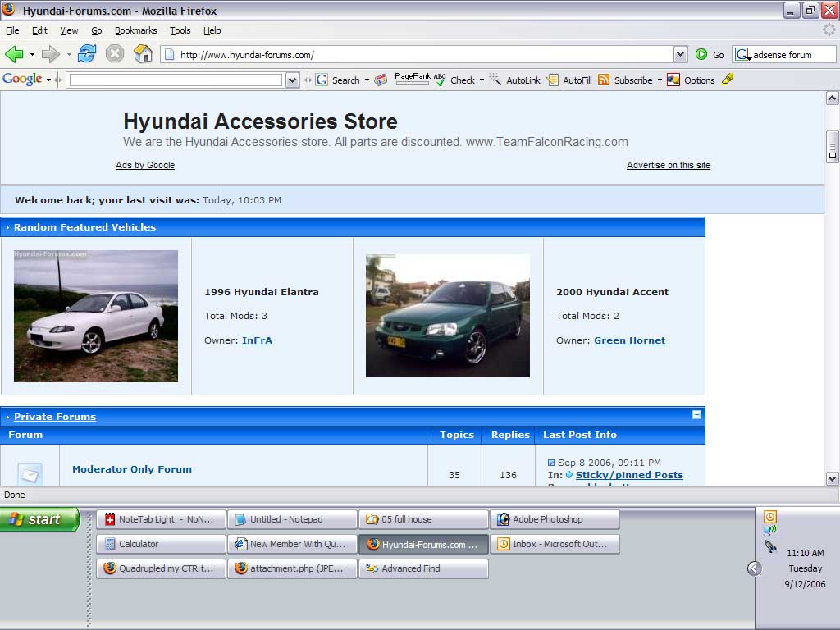Click the PageRank indicator on the Google toolbar
This screenshot has width=840, height=630.
click(x=412, y=80)
